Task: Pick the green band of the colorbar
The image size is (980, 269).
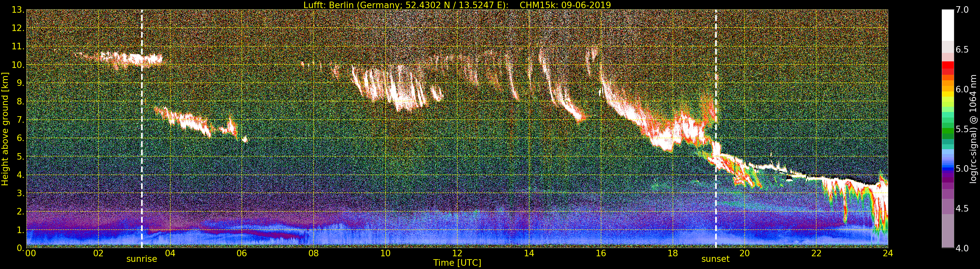Action: 948,131
